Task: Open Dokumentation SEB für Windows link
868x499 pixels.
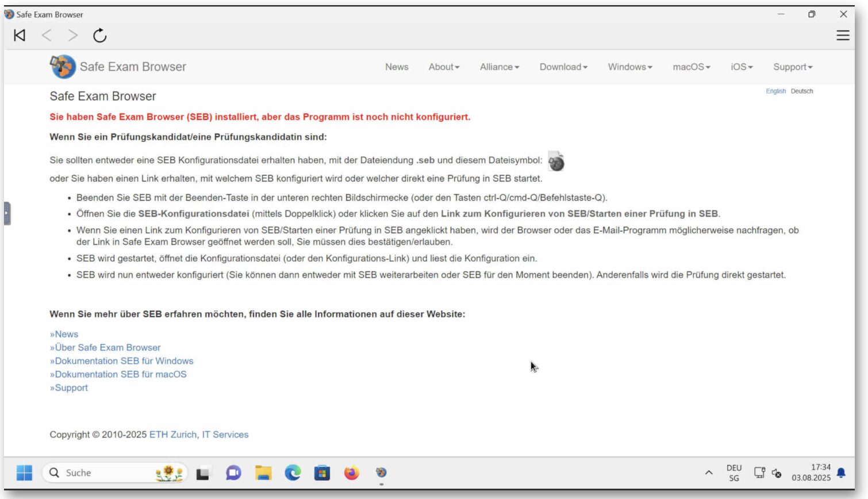Action: [x=121, y=361]
